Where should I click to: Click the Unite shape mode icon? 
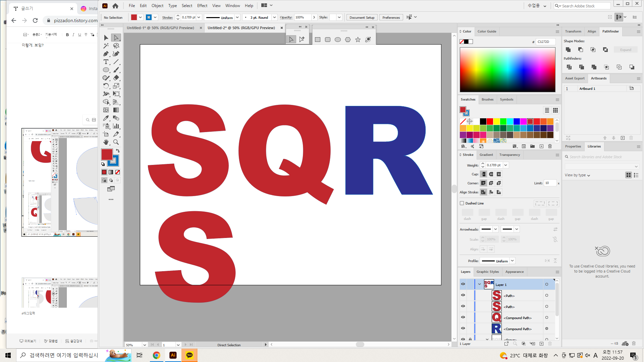[568, 50]
